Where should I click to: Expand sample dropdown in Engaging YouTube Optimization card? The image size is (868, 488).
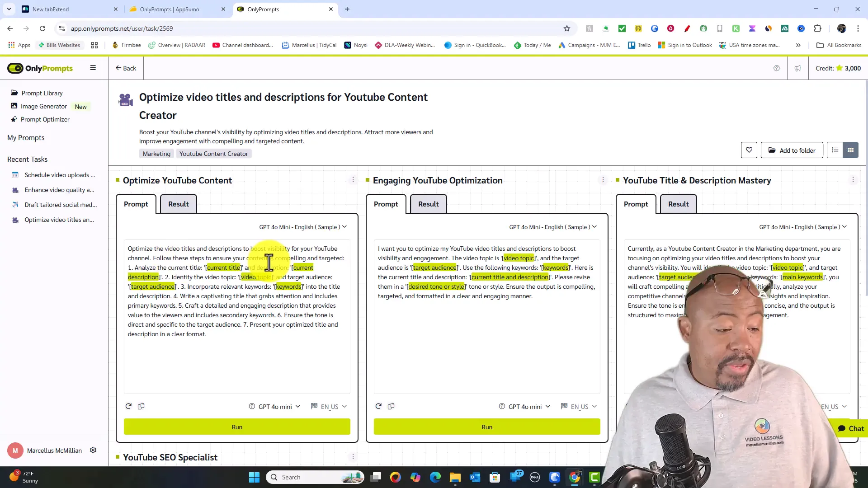[x=553, y=227]
